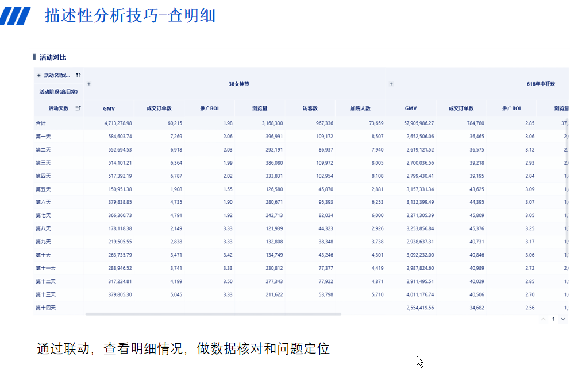Click the 1.55 ROI cell in 第五天 row
This screenshot has height=392, width=574.
(228, 189)
